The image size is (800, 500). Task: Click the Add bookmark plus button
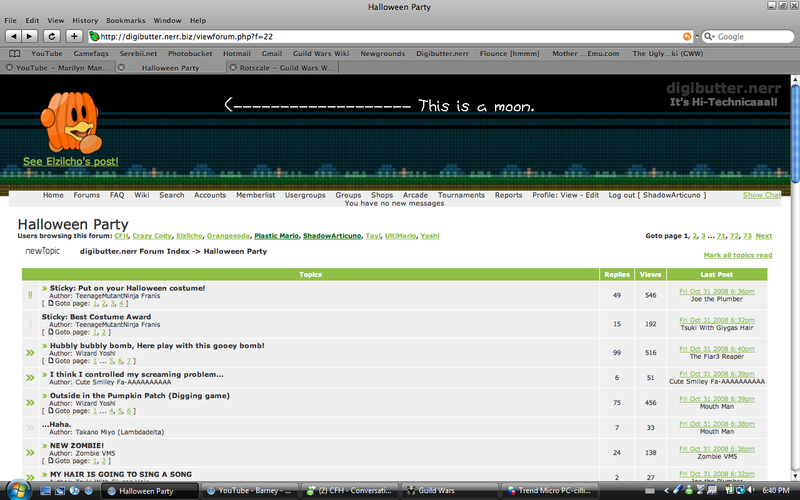click(x=74, y=36)
